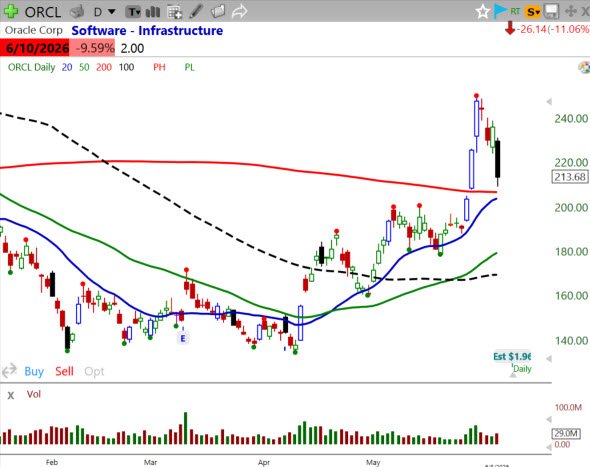590x467 pixels.
Task: Open the D timeframe dropdown
Action: pos(104,12)
